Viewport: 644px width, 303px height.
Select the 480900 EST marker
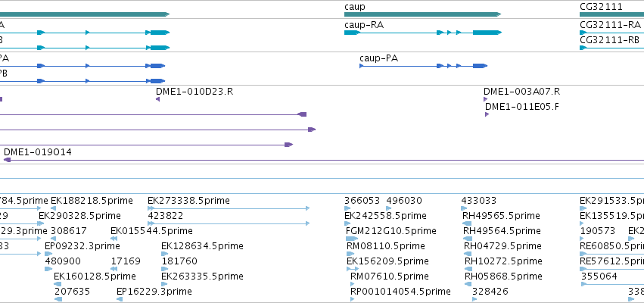point(48,269)
